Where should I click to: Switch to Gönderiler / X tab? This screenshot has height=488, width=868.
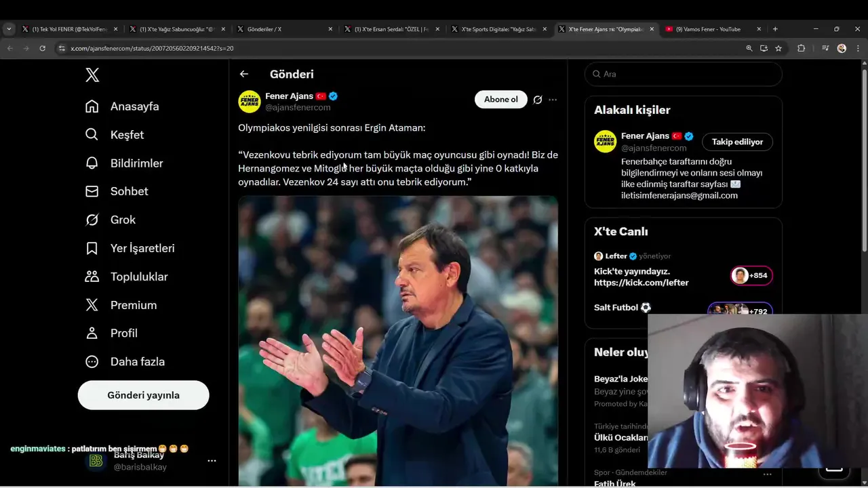tap(284, 29)
